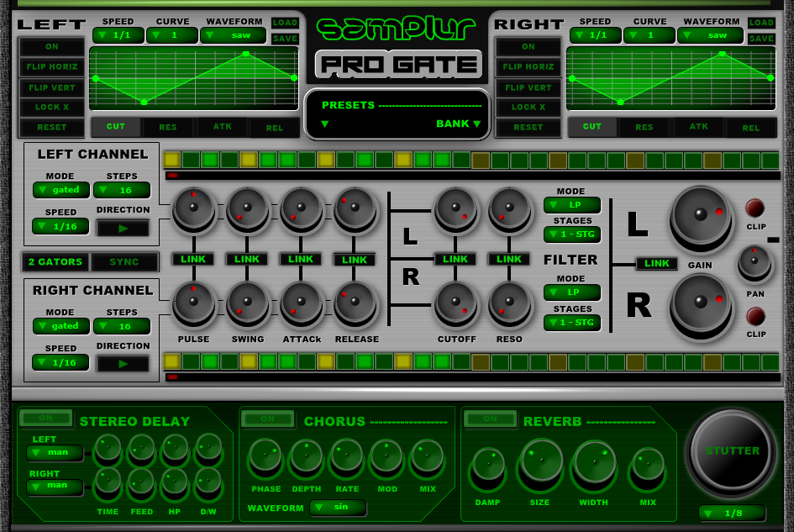Click the reverb SIZE knob
794x532 pixels.
pyautogui.click(x=540, y=462)
